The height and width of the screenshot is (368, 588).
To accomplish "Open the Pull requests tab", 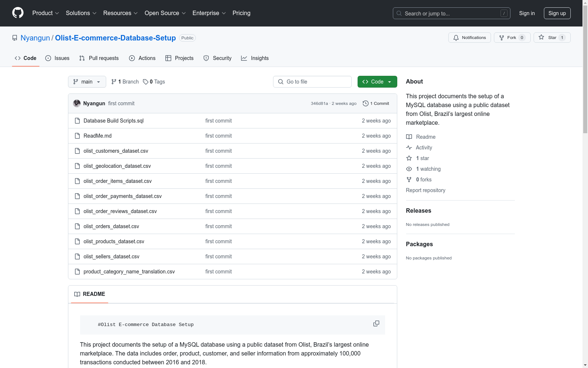I will click(99, 58).
